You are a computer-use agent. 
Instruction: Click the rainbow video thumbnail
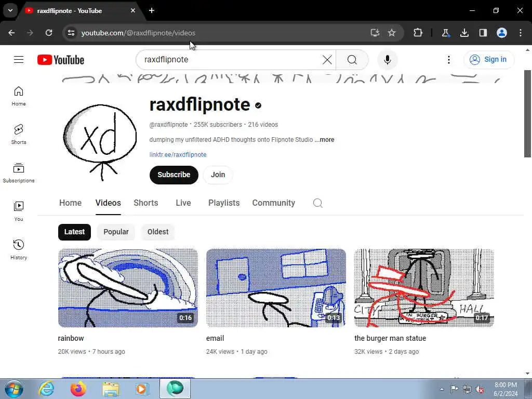(x=128, y=288)
